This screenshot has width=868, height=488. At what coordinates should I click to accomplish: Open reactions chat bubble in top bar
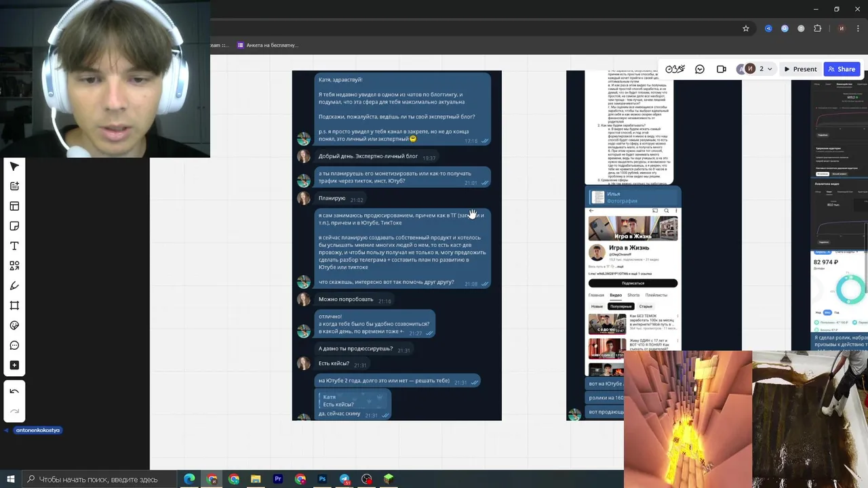tap(700, 69)
